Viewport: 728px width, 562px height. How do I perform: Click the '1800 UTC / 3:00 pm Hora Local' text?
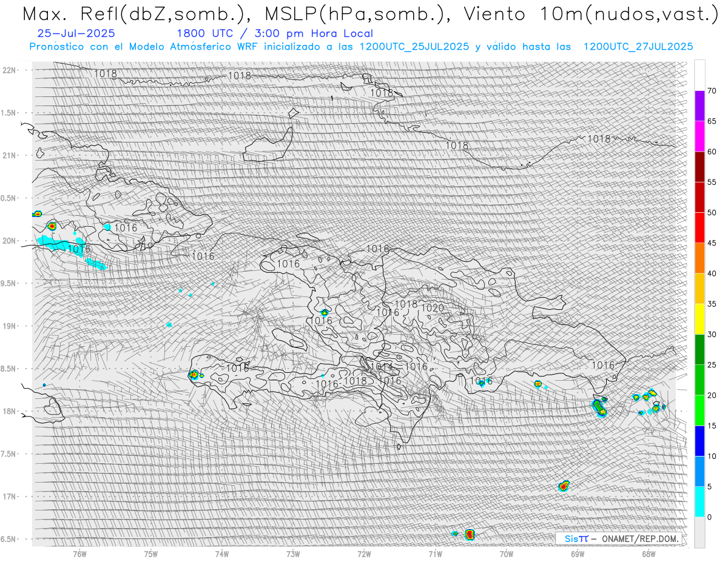[x=275, y=34]
